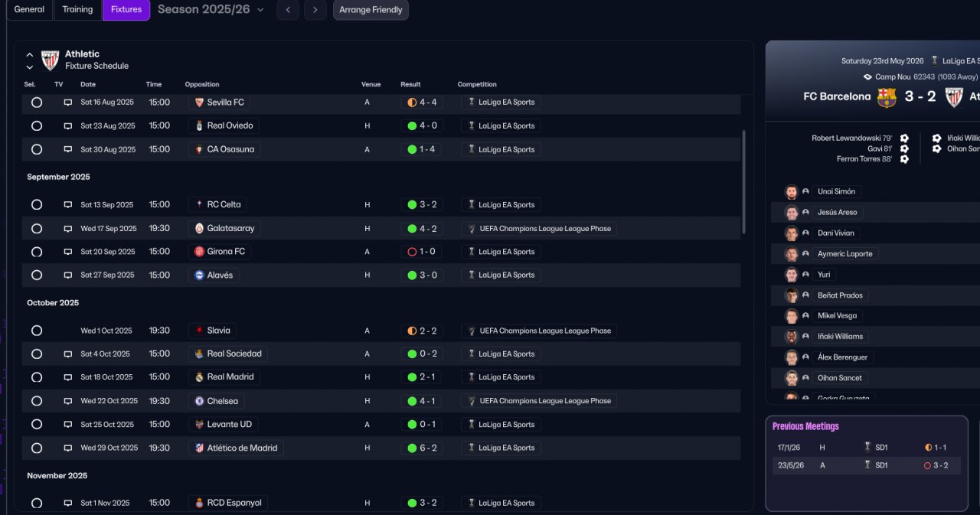Select the RC Celta fixture radio button
980x515 pixels.
37,204
